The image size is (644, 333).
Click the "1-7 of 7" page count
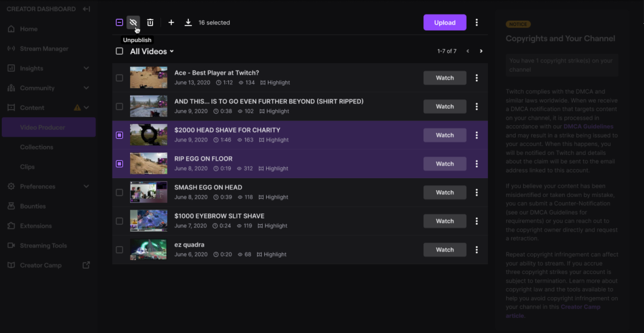[x=447, y=52]
